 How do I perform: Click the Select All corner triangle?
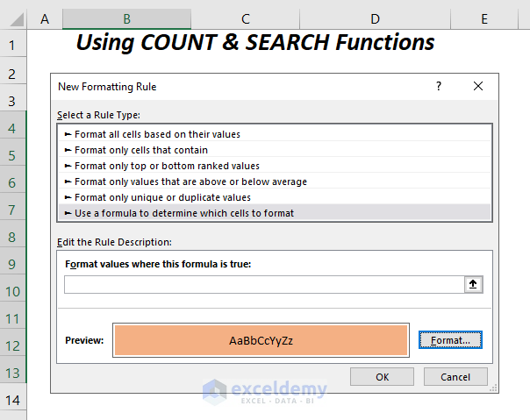coord(13,18)
